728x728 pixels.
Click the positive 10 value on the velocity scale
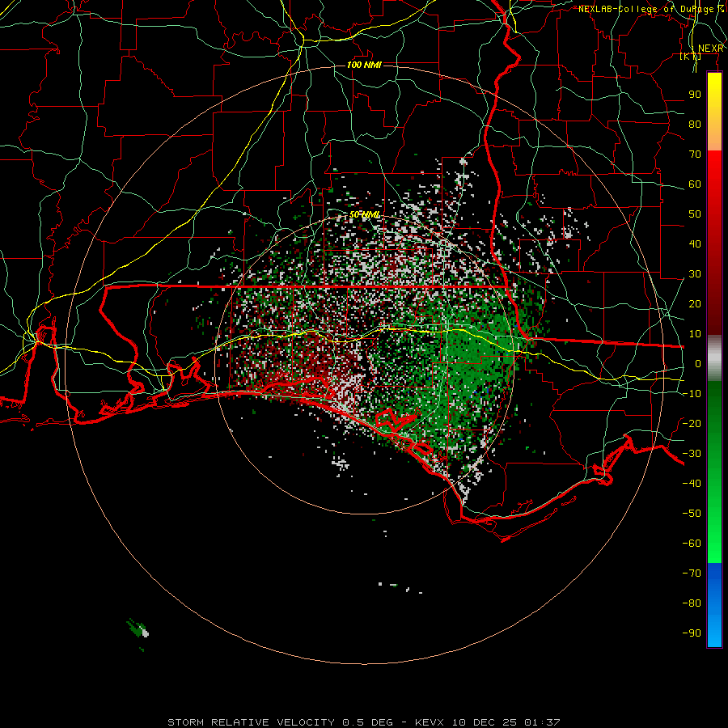tap(695, 334)
